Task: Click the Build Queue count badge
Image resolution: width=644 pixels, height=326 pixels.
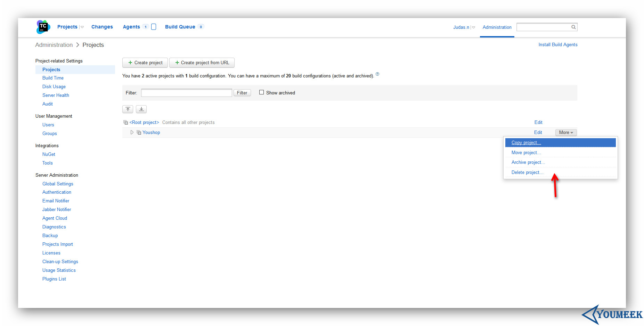Action: (201, 27)
